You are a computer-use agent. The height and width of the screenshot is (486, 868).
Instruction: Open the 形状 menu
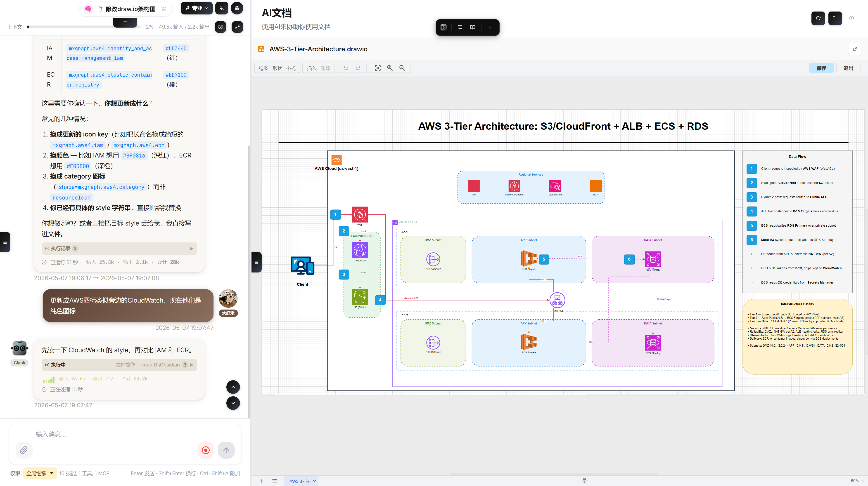277,68
